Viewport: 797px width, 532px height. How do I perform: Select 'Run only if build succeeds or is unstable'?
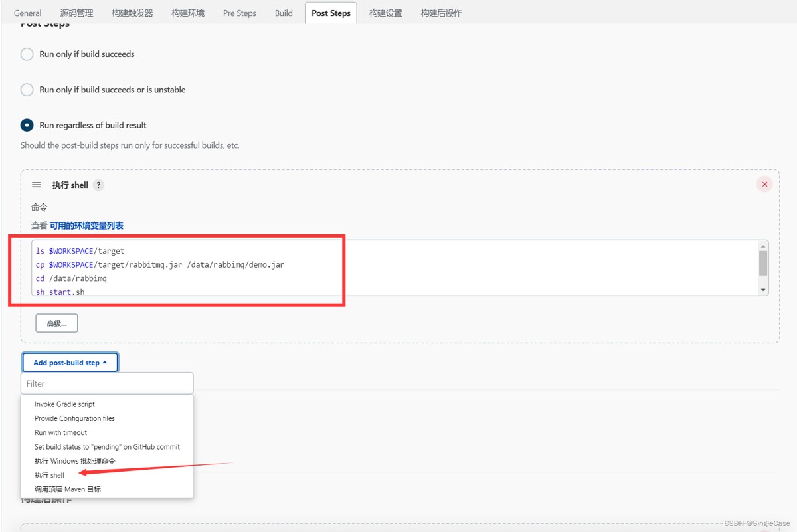click(27, 90)
